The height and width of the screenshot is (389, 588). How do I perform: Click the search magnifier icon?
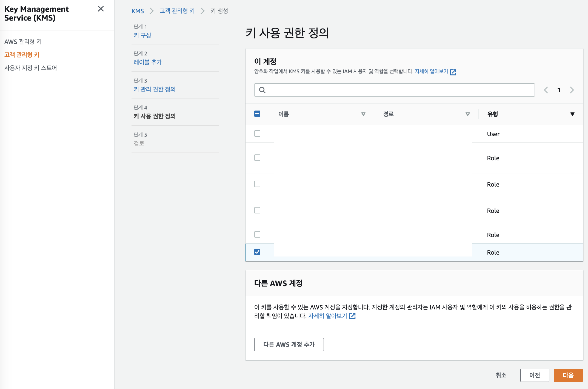pos(262,90)
